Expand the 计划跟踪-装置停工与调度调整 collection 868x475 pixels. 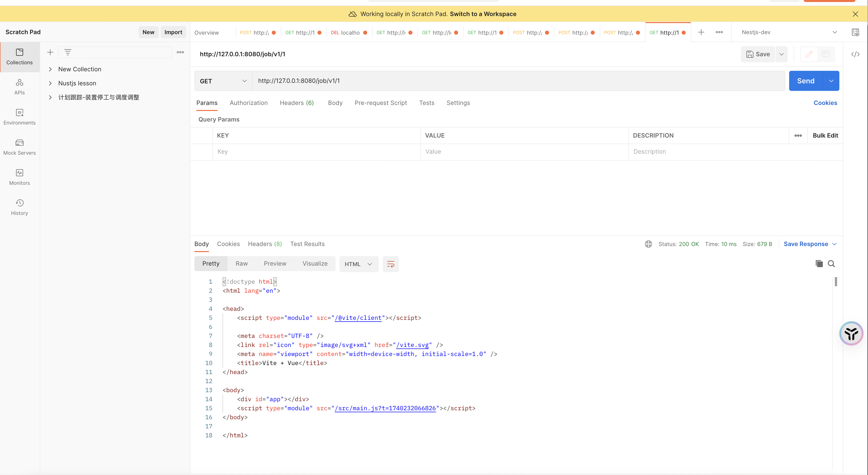coord(50,97)
